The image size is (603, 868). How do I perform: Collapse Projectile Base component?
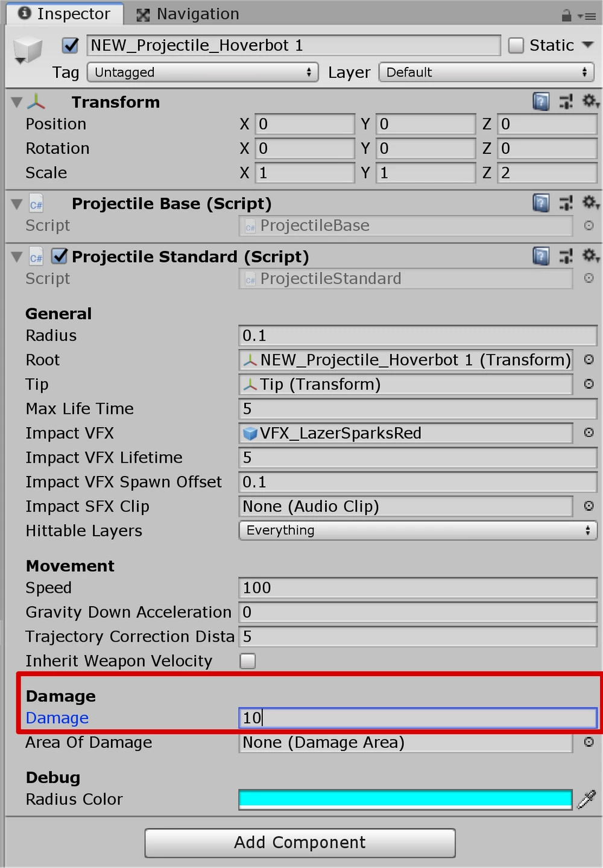coord(17,204)
